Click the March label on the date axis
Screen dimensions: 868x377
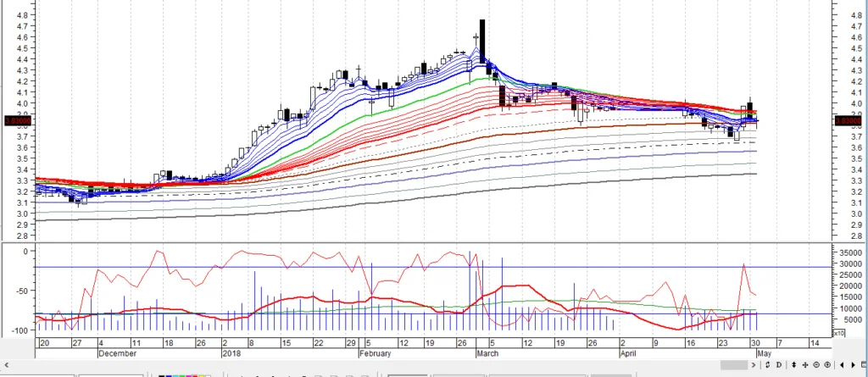tap(487, 353)
